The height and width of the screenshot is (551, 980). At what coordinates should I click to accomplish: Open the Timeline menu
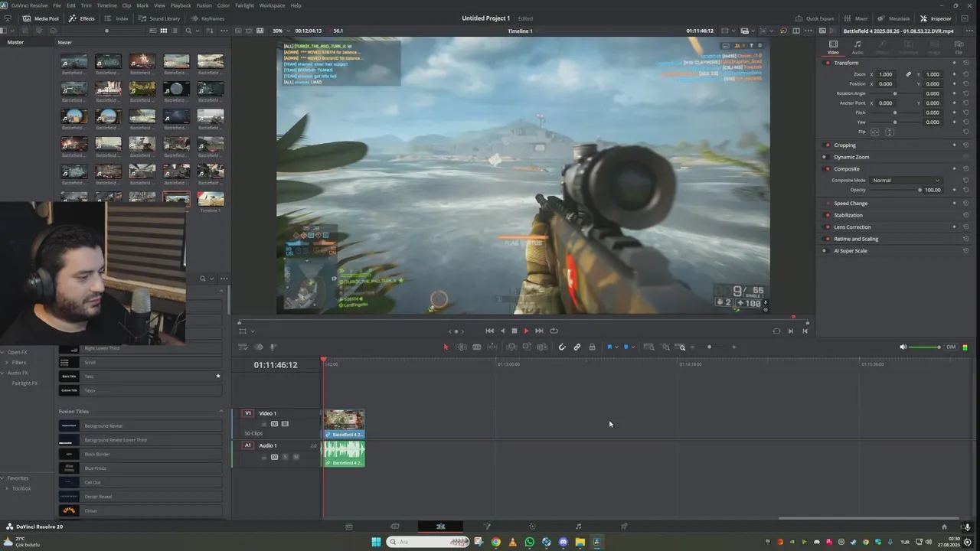(106, 5)
